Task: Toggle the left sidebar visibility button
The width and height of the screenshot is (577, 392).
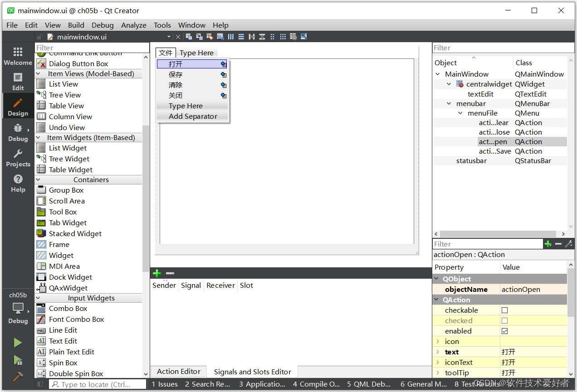Action: click(x=40, y=384)
